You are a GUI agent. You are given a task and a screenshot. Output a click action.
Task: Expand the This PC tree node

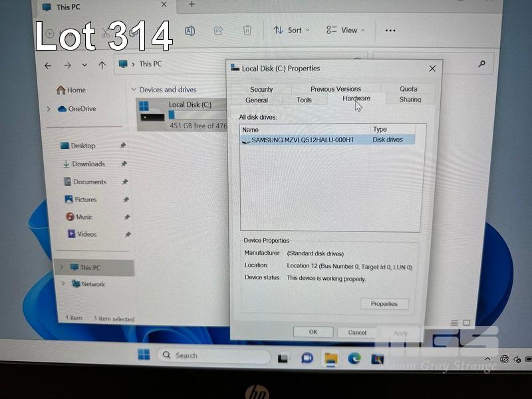tap(62, 267)
